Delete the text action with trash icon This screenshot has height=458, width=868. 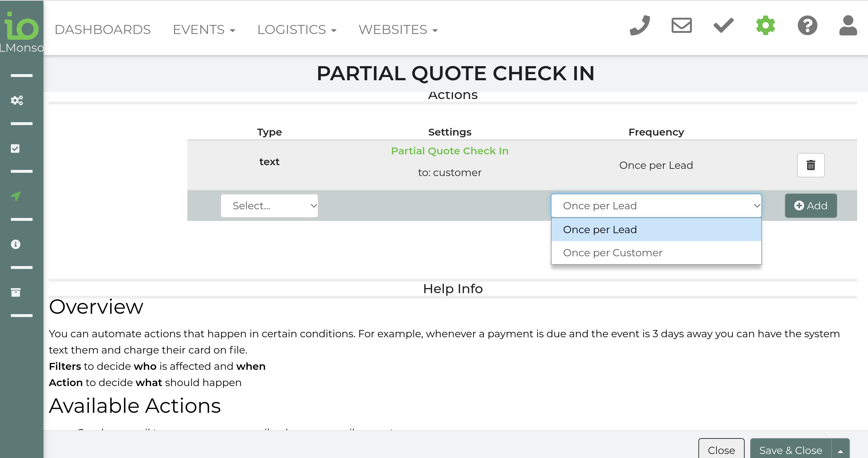tap(811, 165)
